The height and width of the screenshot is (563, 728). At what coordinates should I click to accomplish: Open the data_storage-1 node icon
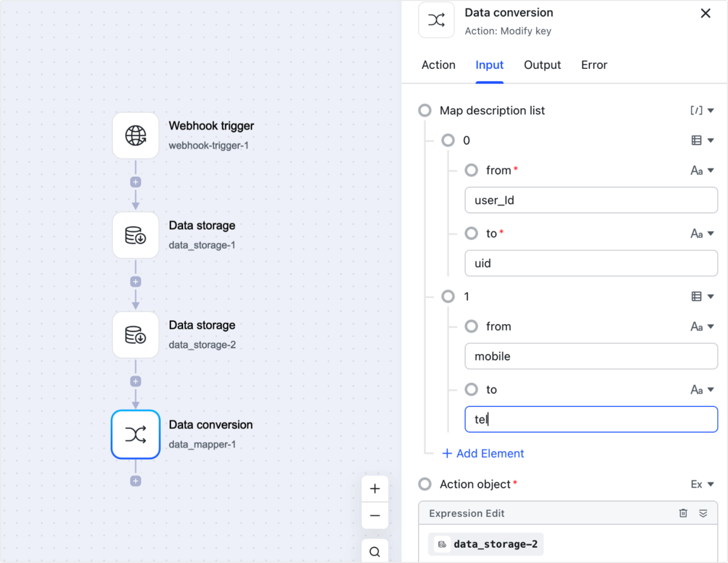pos(136,235)
